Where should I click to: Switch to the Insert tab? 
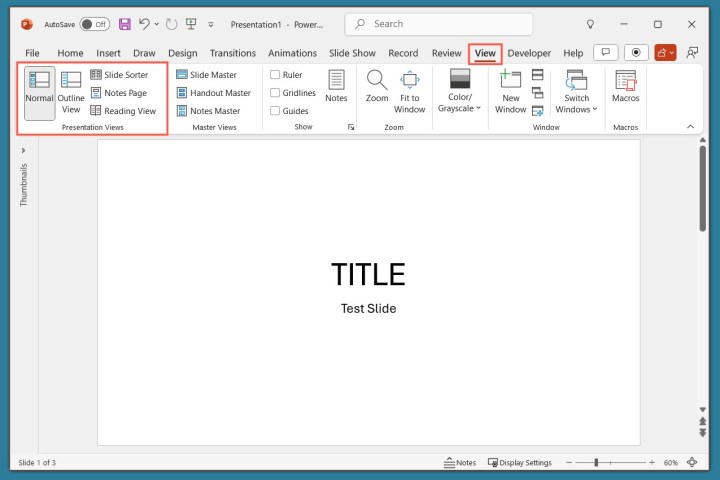tap(108, 53)
